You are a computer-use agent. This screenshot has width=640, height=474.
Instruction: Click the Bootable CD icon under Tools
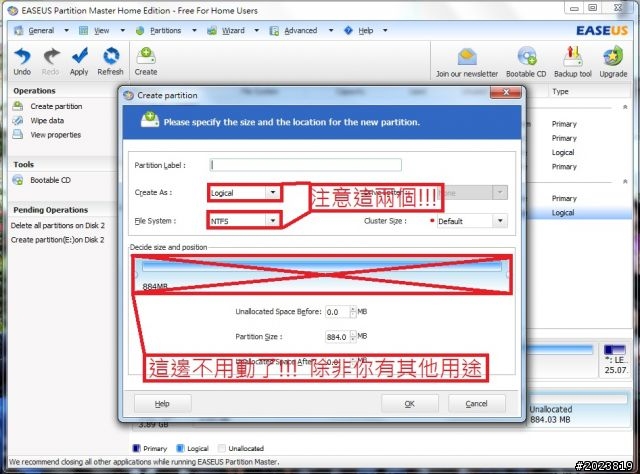click(x=18, y=180)
